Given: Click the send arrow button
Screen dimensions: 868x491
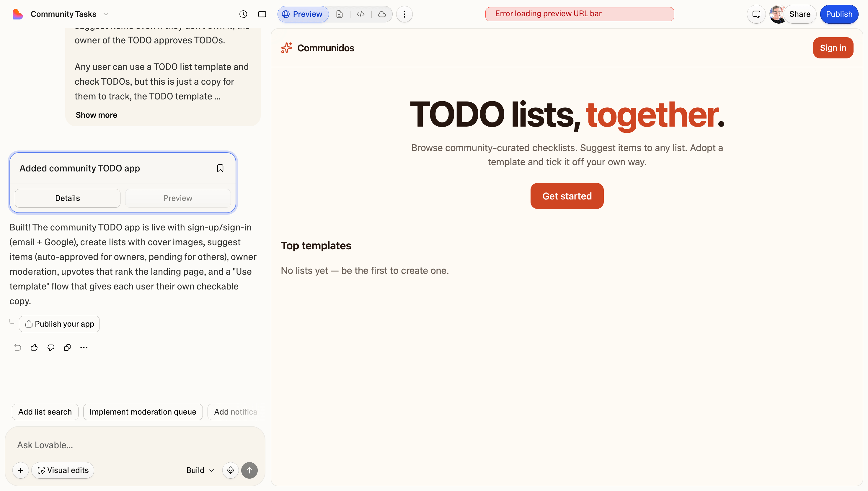Looking at the screenshot, I should click(249, 470).
